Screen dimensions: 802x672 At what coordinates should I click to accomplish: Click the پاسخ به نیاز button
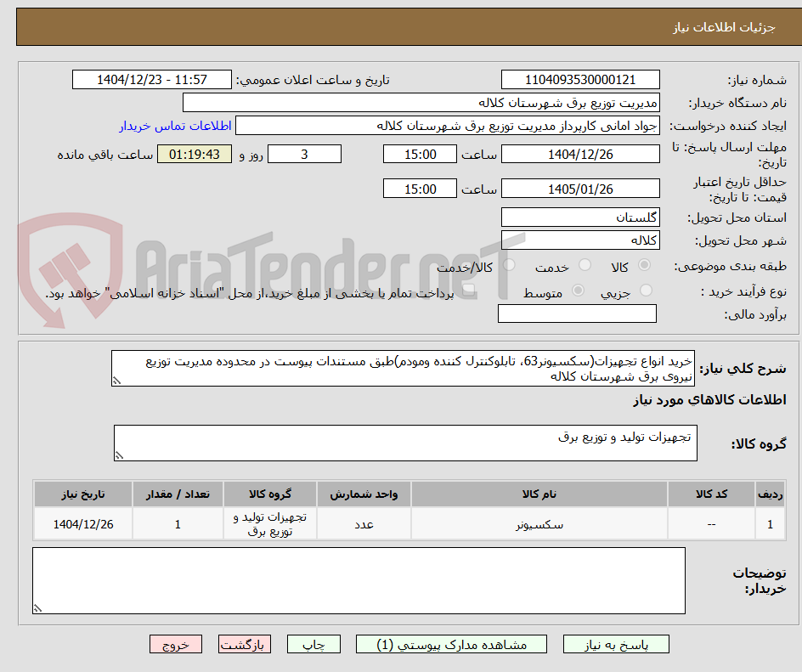pos(616,644)
